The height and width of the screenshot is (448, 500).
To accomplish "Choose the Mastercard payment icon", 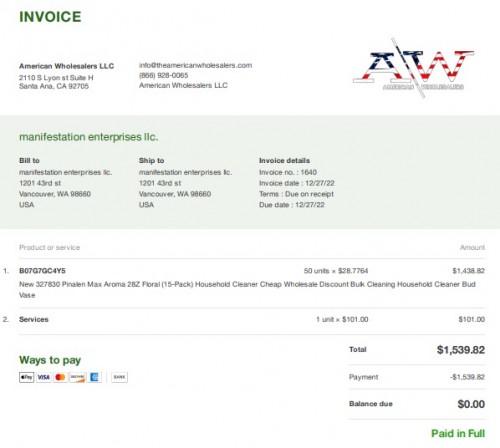I will 60,377.
